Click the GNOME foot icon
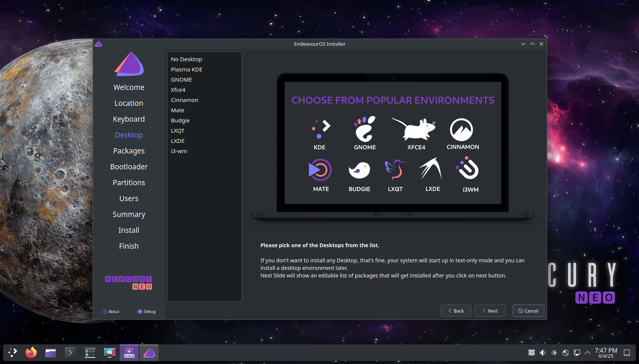Image resolution: width=639 pixels, height=364 pixels. tap(364, 130)
